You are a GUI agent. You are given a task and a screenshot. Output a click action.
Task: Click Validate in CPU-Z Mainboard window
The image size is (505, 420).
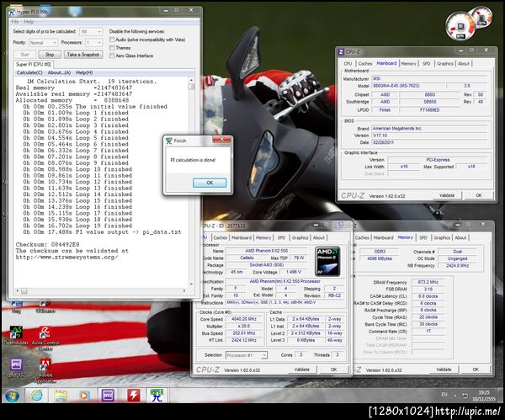coord(447,195)
